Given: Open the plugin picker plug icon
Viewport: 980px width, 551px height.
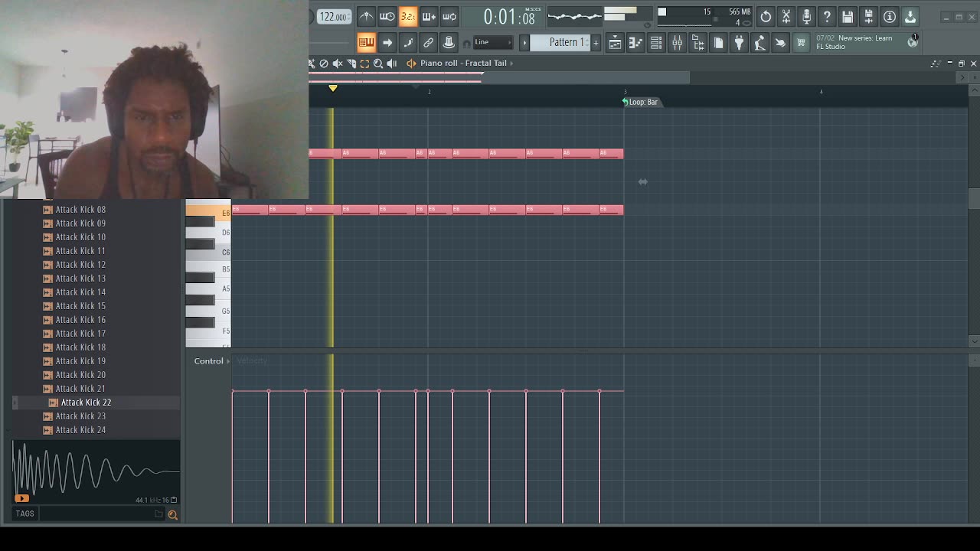Looking at the screenshot, I should [739, 43].
